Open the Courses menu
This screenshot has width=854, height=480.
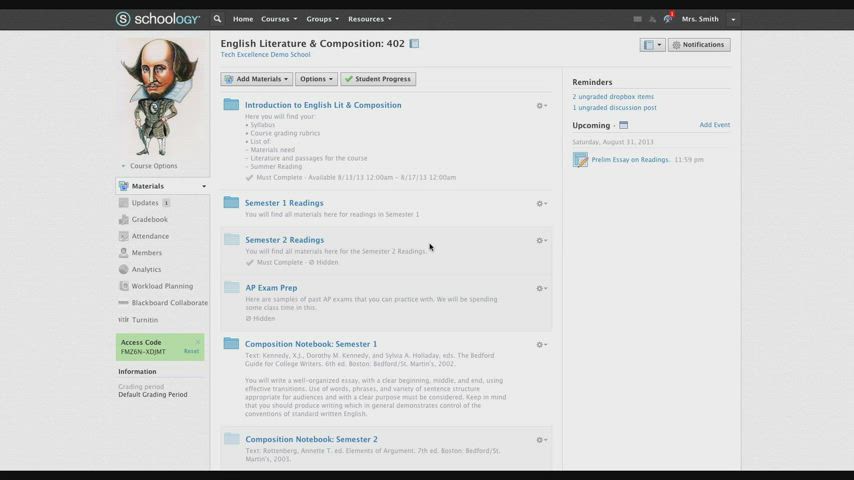click(277, 19)
